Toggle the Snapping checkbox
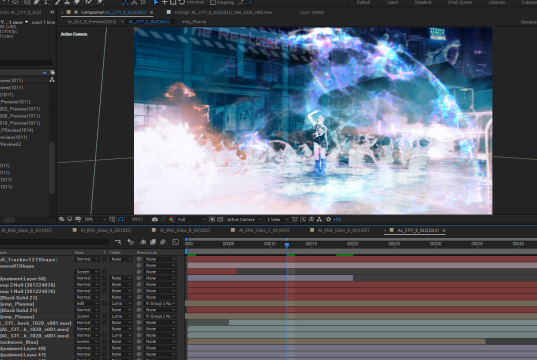Image resolution: width=537 pixels, height=360 pixels. [x=213, y=2]
